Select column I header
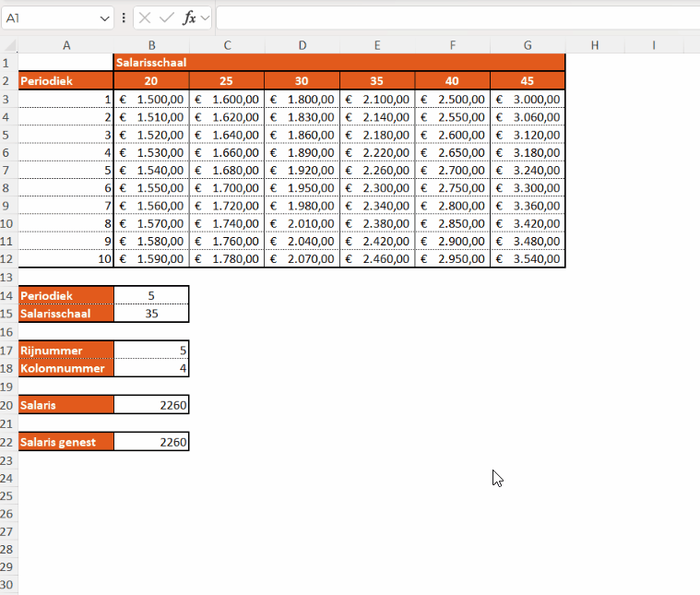The image size is (700, 595). 654,45
